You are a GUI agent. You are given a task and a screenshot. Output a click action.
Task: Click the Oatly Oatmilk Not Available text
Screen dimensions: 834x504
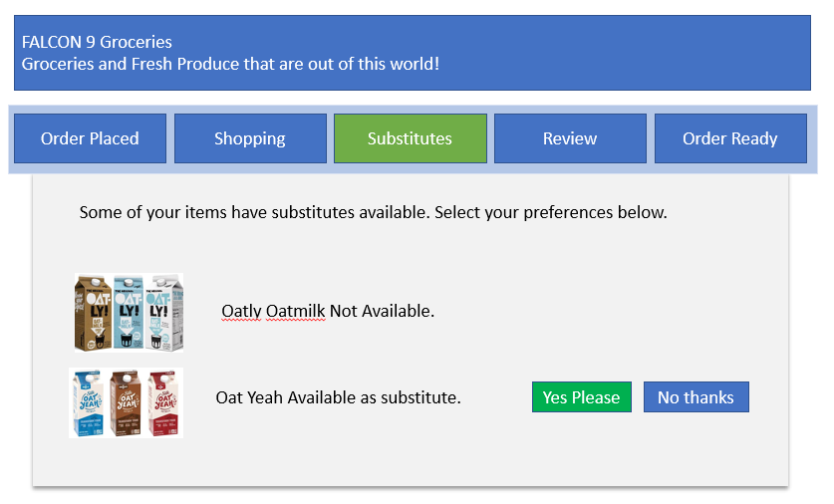[328, 311]
